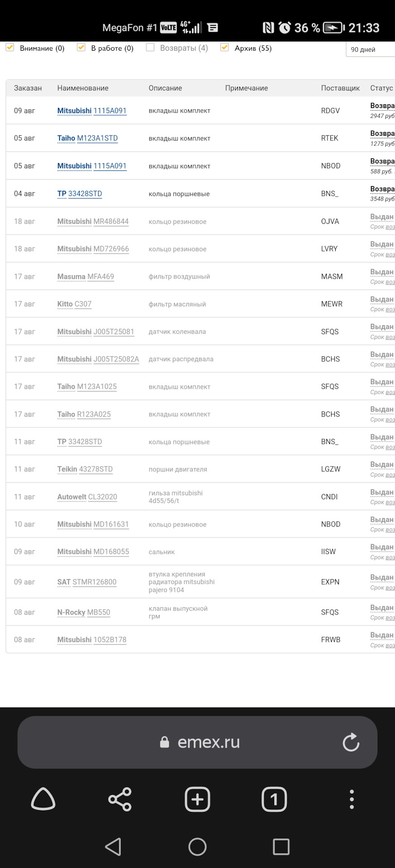The image size is (395, 868).
Task: Open Mitsubishi 1115A091 link from 09 авг
Action: pyautogui.click(x=92, y=111)
